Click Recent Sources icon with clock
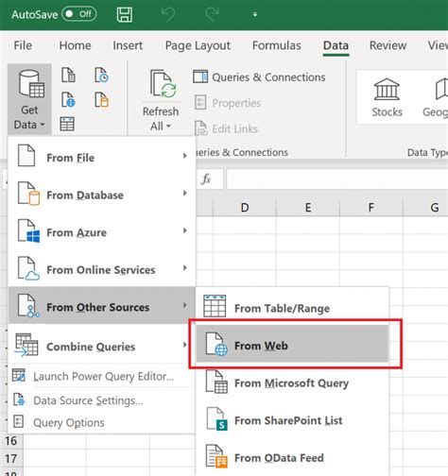 click(x=101, y=75)
